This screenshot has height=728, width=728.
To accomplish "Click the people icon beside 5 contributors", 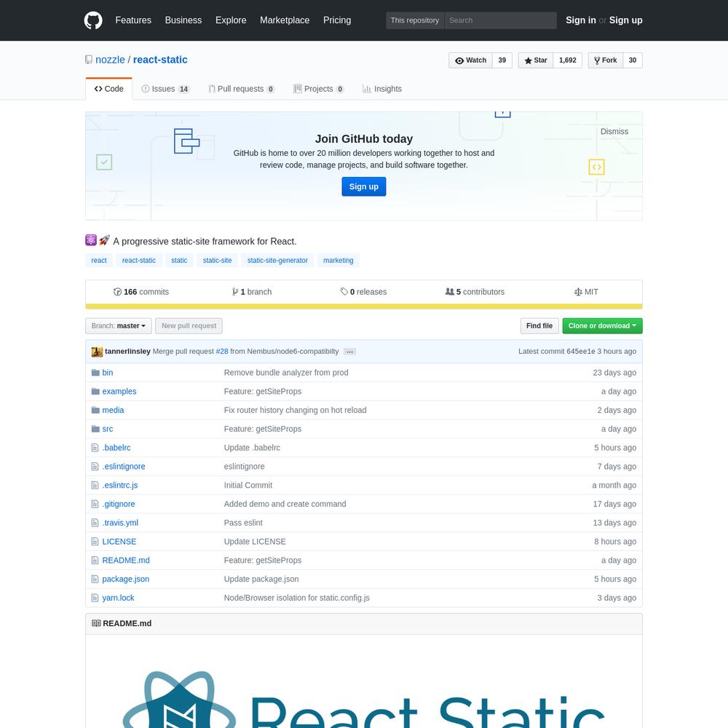I will pyautogui.click(x=449, y=292).
